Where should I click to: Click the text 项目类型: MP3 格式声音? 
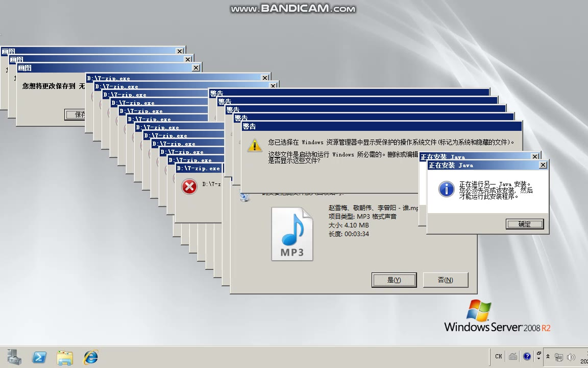pos(362,216)
